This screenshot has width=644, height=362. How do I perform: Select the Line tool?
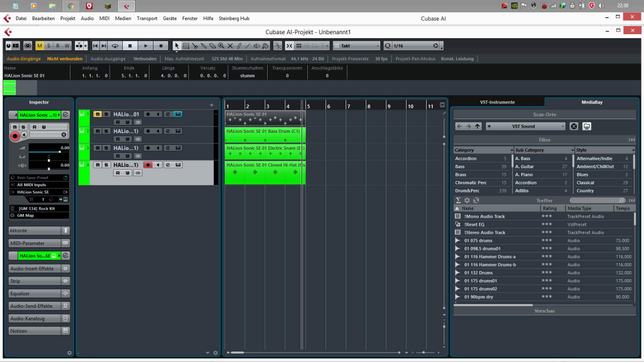(248, 46)
